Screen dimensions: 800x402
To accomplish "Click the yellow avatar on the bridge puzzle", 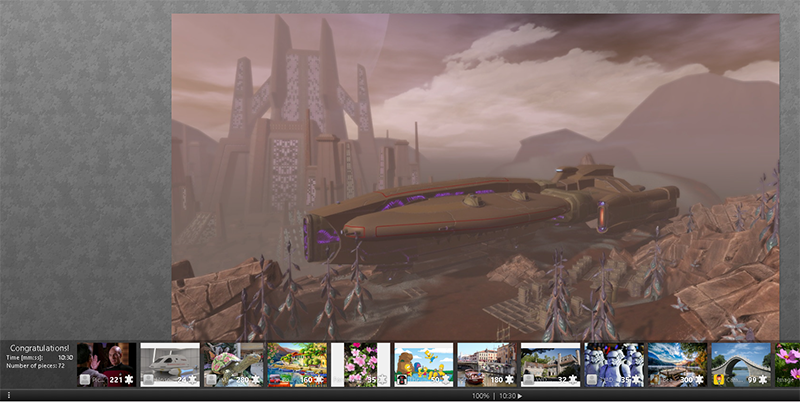I will coord(719,380).
